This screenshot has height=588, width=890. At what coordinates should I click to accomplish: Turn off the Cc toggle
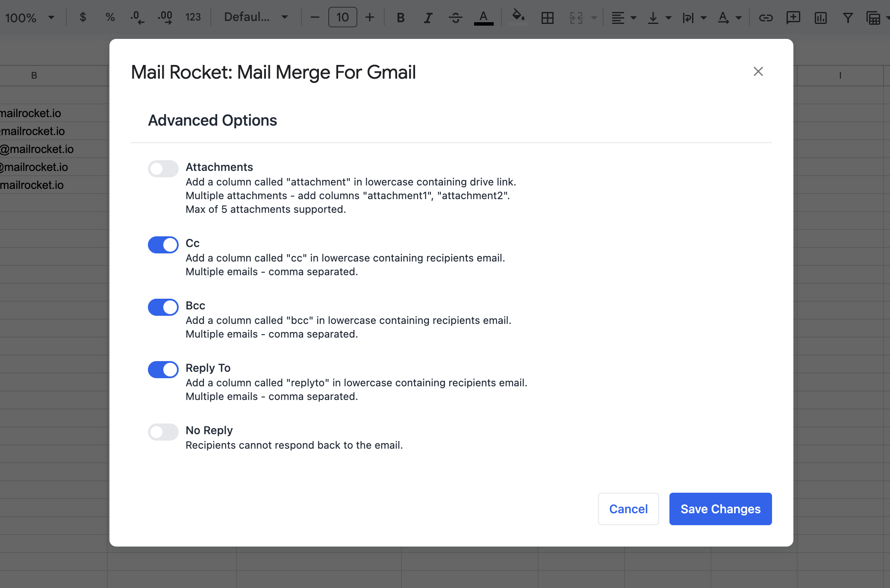163,245
